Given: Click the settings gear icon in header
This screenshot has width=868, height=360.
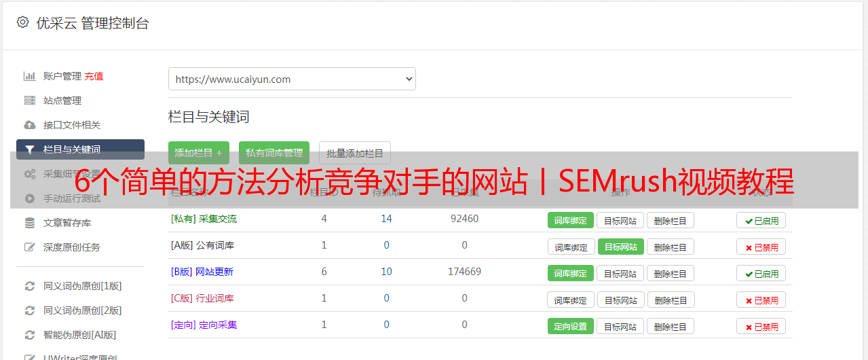Looking at the screenshot, I should tap(22, 22).
